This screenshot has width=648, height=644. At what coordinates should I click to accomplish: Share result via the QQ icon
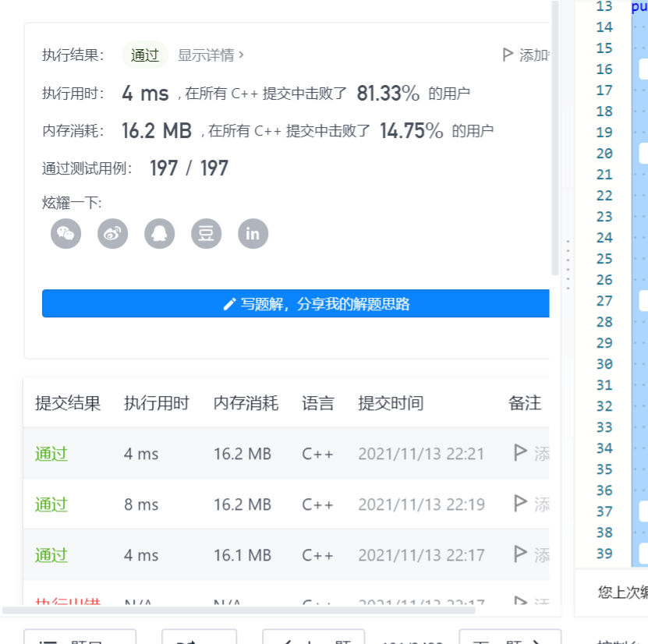coord(159,233)
